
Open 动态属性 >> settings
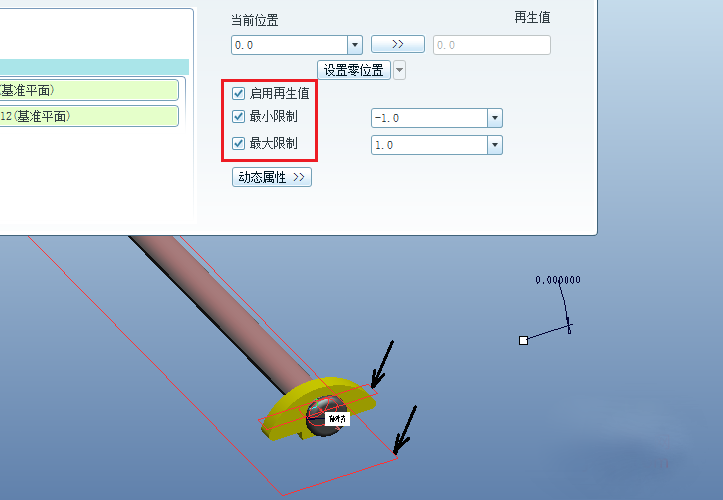pyautogui.click(x=272, y=177)
